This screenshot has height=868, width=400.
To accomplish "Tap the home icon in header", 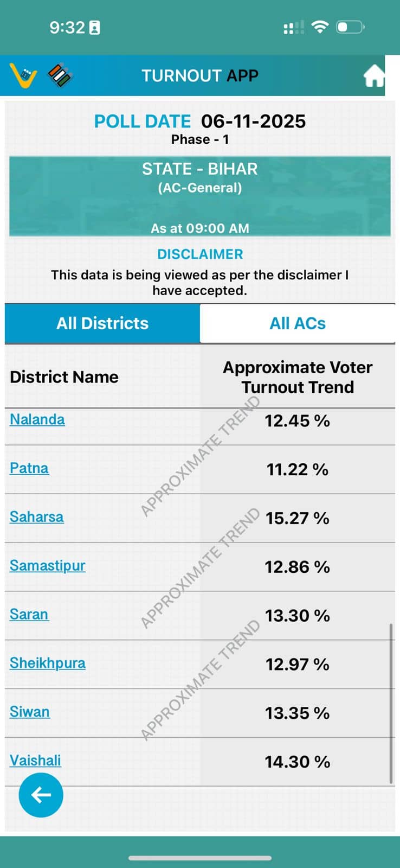I will (x=374, y=76).
